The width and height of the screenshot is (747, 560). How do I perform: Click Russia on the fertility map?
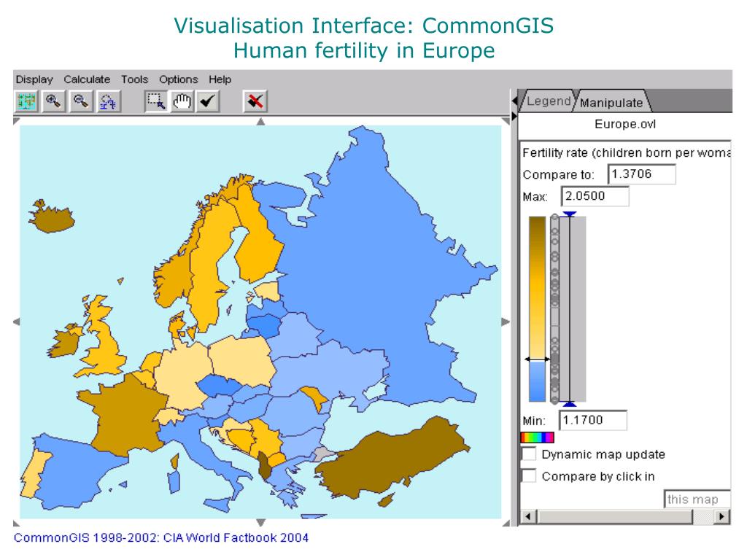pos(362,267)
